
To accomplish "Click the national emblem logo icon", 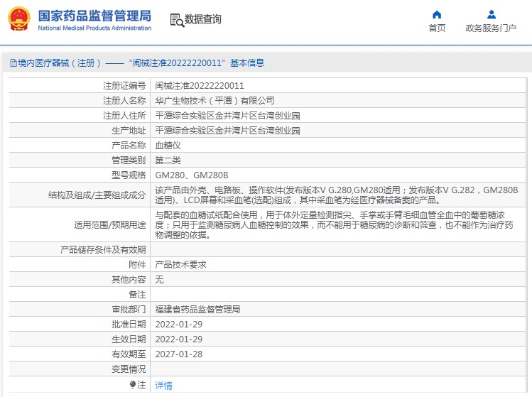I will click(x=18, y=19).
